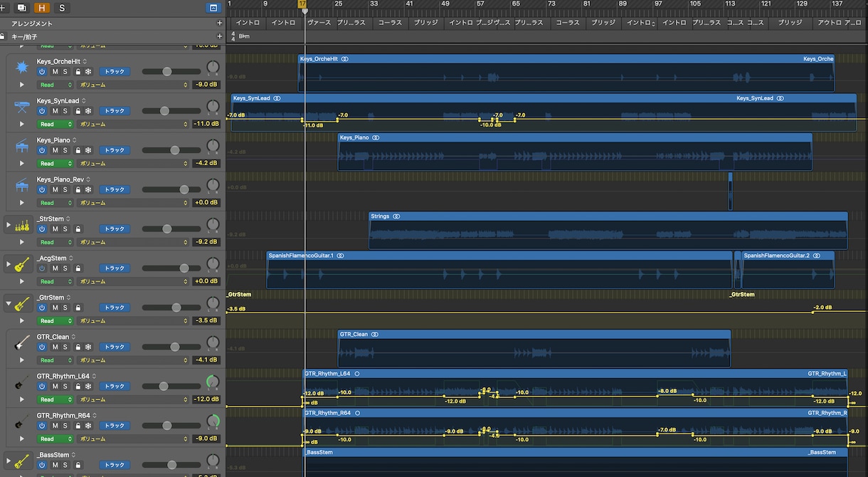Toggle the H hide tracks button

click(42, 8)
